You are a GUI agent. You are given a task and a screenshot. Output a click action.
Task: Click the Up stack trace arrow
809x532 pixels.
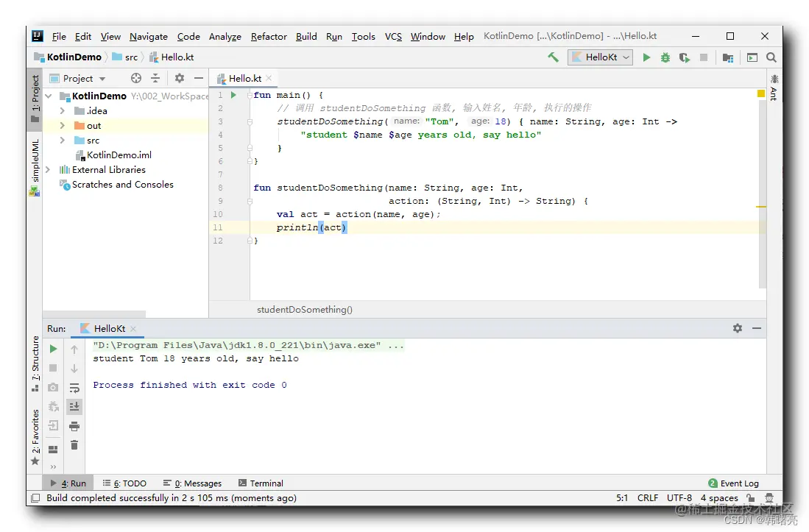74,350
